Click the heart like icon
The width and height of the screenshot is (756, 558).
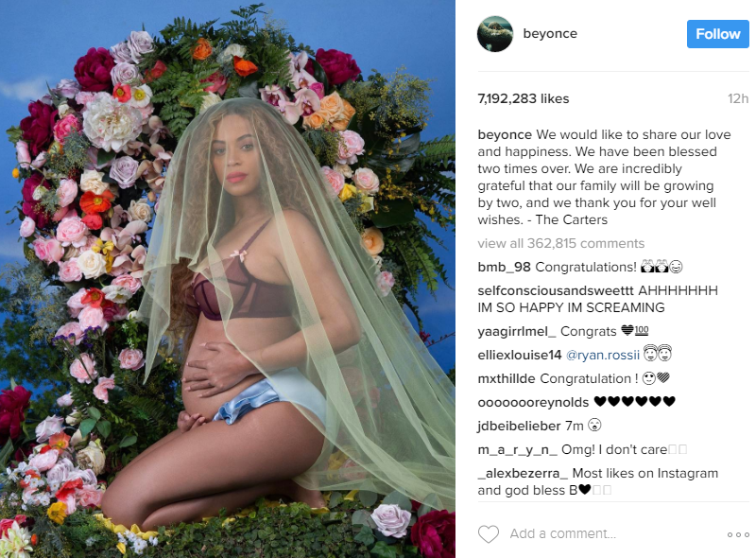tap(488, 533)
